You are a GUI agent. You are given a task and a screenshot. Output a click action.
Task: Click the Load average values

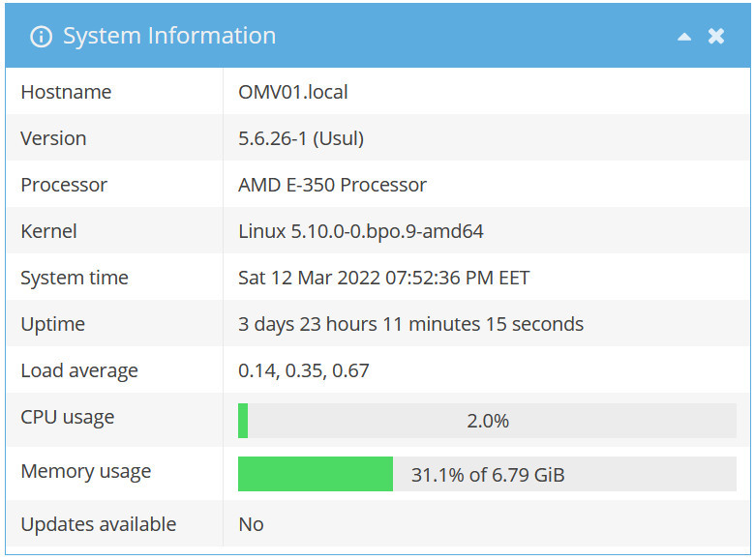click(303, 370)
